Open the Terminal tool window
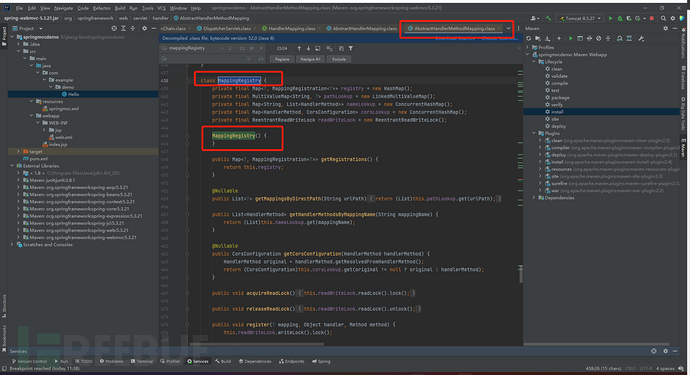Screen dimensions: 690x375 (142, 361)
